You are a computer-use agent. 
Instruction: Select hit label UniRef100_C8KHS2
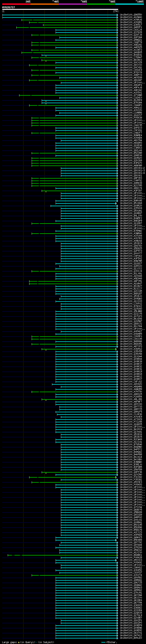(131, 568)
